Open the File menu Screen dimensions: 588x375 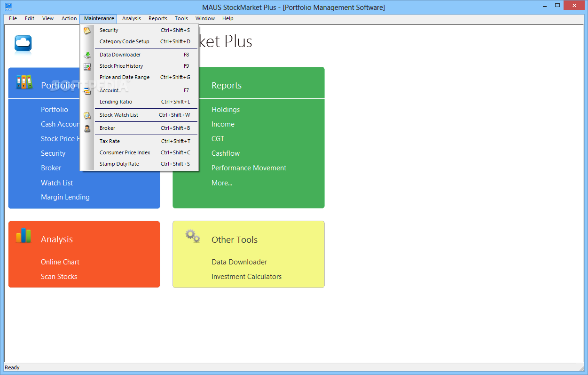tap(13, 19)
